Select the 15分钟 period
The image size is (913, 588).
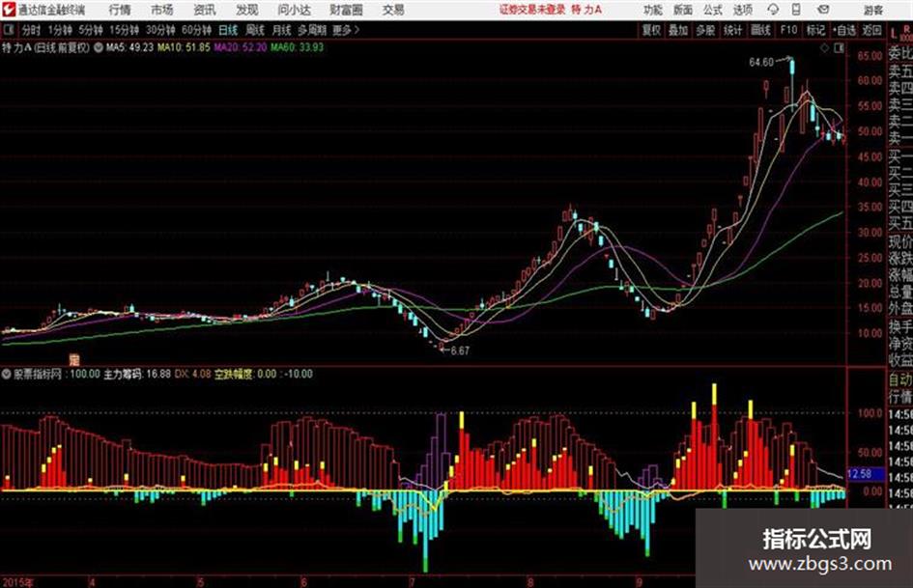124,30
